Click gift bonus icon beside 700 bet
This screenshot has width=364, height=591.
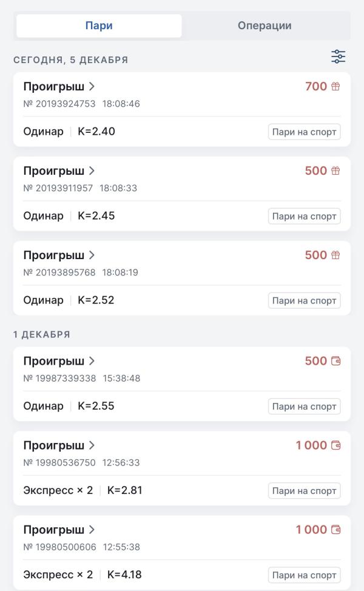335,87
